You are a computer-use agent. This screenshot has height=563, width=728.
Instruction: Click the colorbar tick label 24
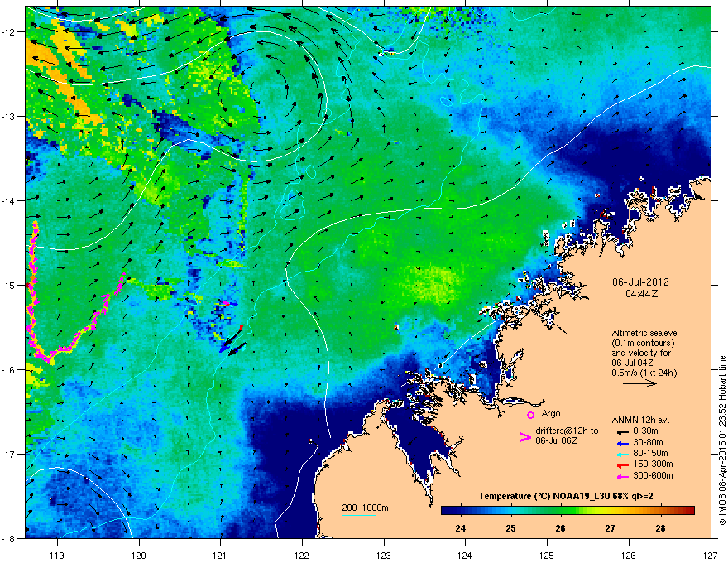[x=461, y=528]
